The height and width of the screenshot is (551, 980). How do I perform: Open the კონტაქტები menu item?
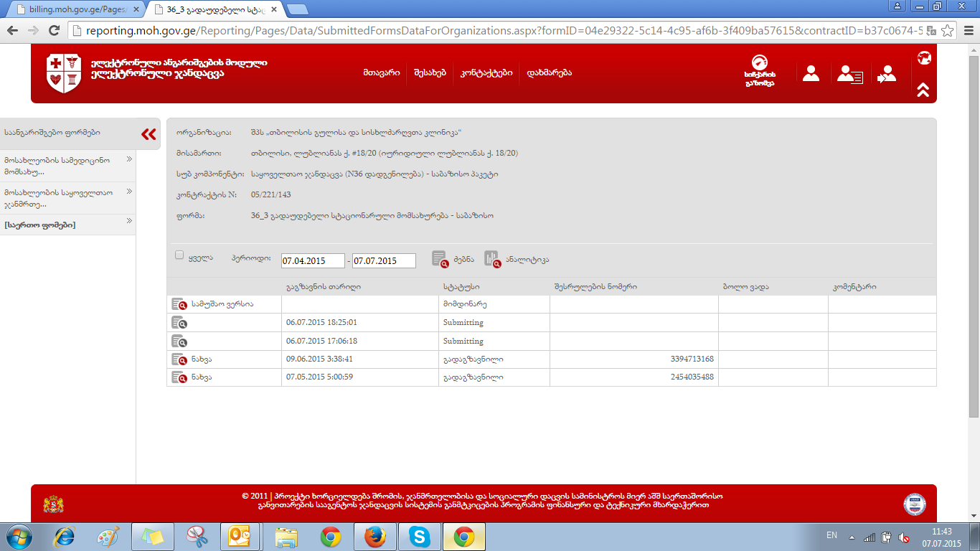tap(486, 73)
